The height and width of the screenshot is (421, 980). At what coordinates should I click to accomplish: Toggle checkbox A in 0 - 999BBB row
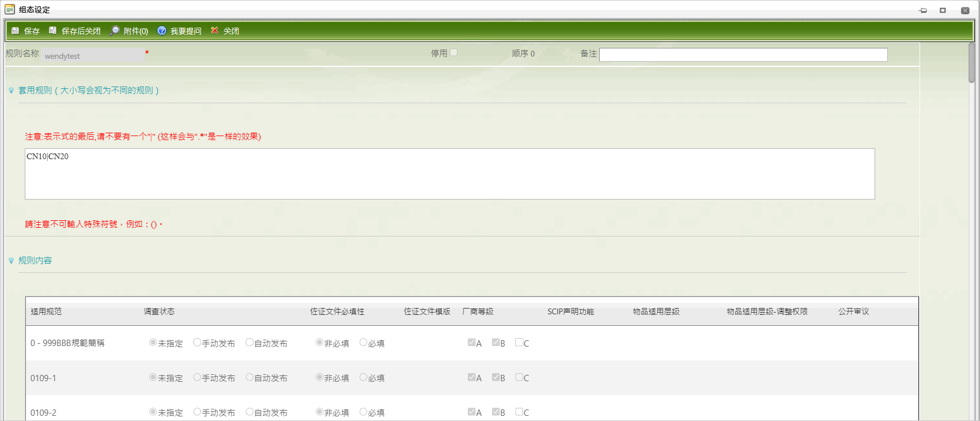pos(472,343)
